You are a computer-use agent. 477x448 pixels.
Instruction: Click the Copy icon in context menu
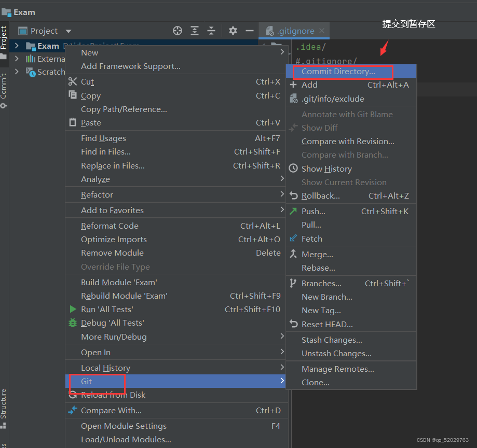tap(73, 95)
